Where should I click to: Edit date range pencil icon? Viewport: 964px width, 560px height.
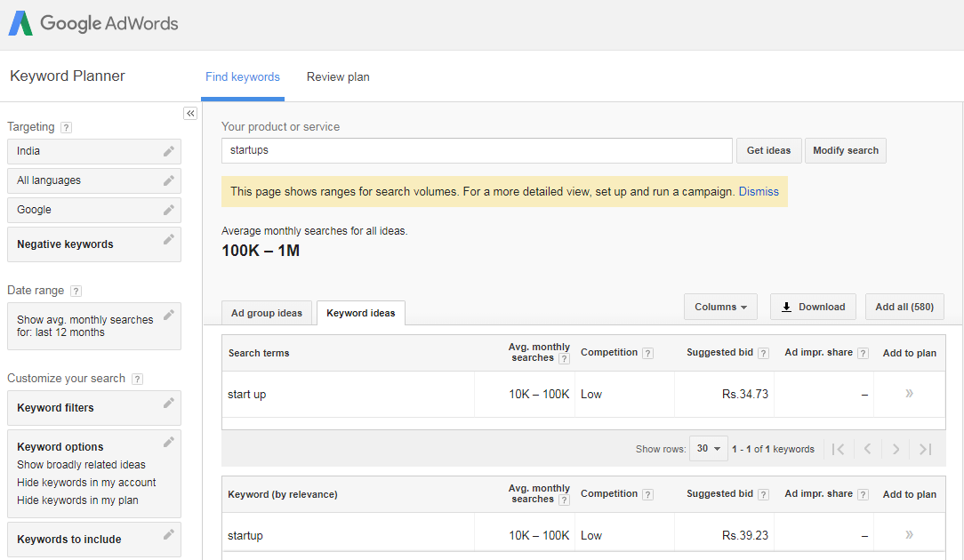coord(168,316)
